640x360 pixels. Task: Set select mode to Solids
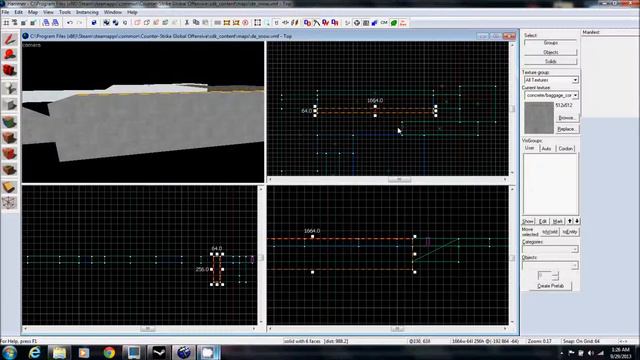[x=551, y=61]
